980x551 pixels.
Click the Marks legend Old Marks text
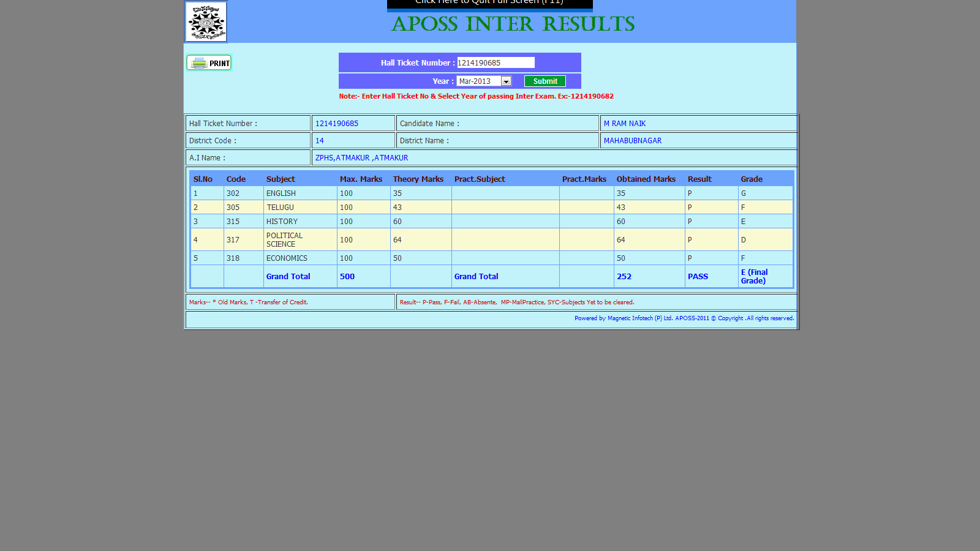tap(249, 302)
